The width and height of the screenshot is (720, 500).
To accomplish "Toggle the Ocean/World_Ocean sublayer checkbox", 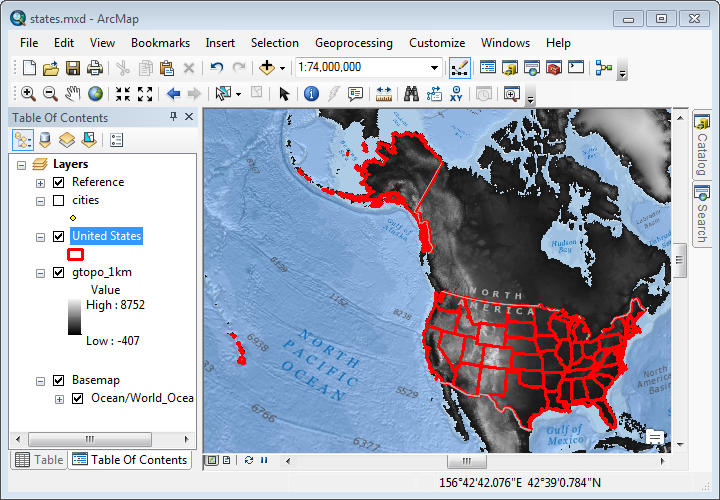I will (78, 399).
